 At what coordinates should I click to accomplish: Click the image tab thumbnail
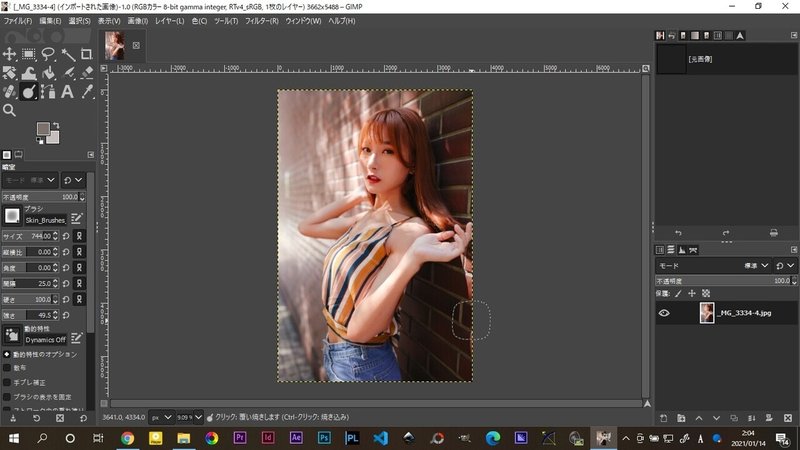[115, 45]
